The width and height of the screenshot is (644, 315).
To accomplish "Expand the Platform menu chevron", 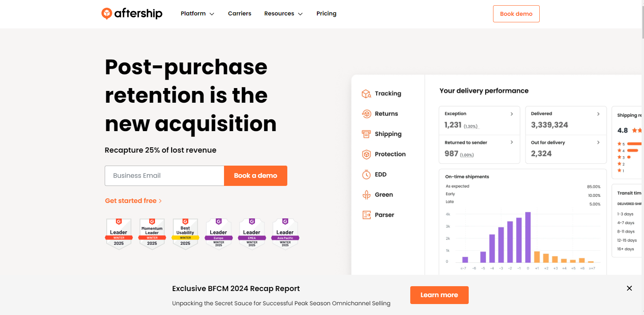I will [x=212, y=14].
